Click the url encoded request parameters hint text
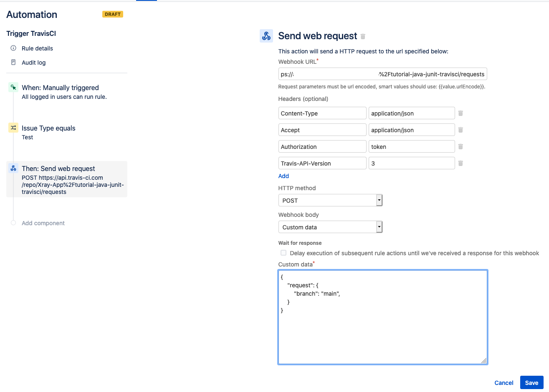The height and width of the screenshot is (392, 549). click(x=382, y=87)
